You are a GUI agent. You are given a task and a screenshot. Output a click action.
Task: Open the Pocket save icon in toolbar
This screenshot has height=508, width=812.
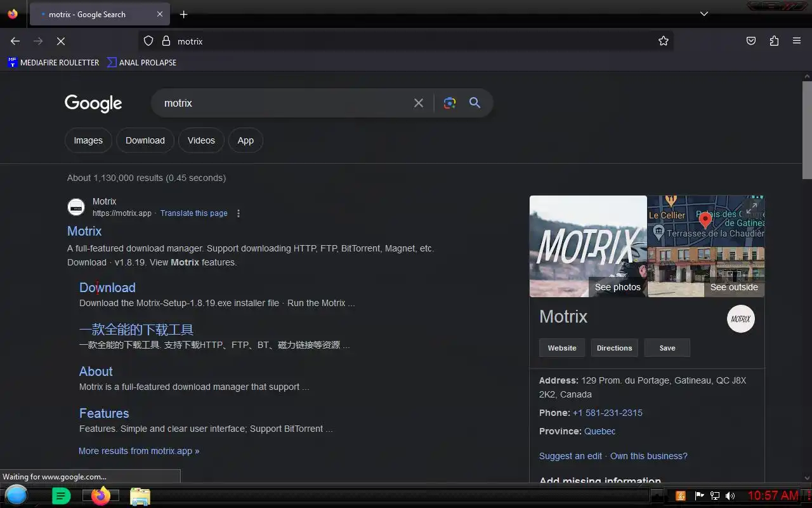[x=751, y=41]
